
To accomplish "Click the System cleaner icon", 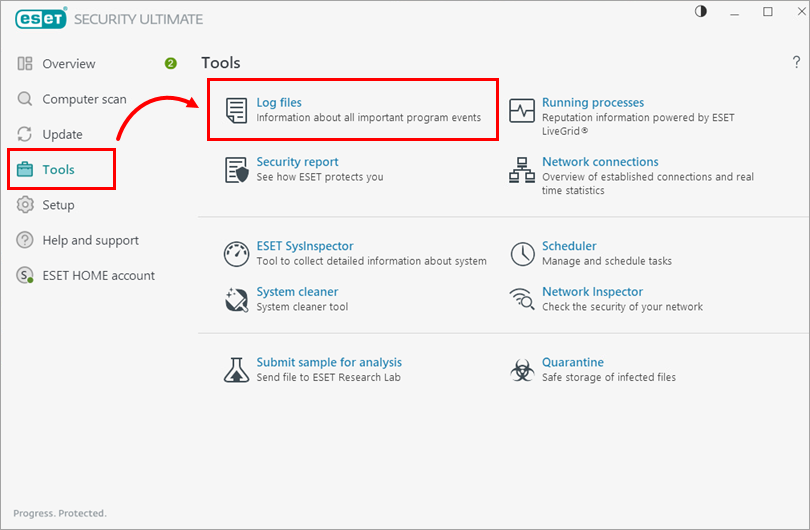I will click(236, 299).
